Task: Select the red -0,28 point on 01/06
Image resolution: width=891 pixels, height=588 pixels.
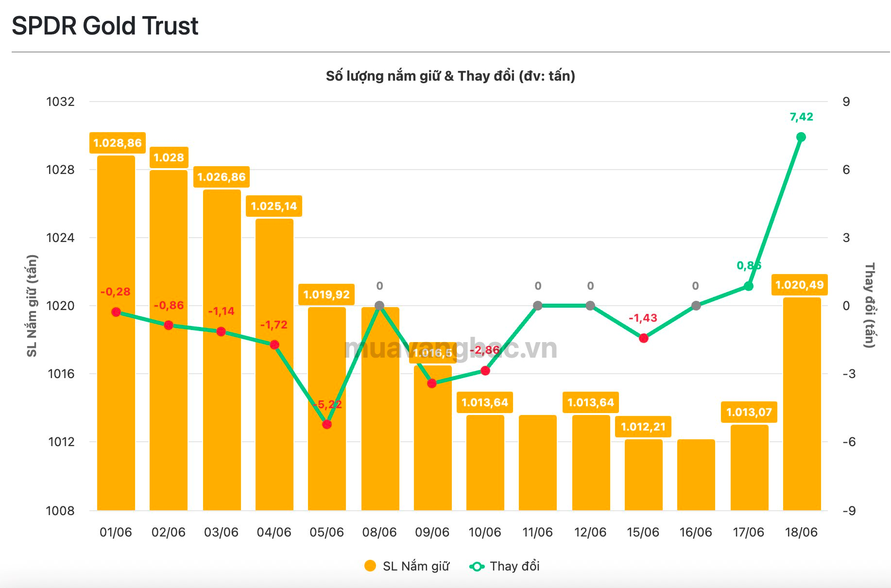Action: tap(116, 312)
